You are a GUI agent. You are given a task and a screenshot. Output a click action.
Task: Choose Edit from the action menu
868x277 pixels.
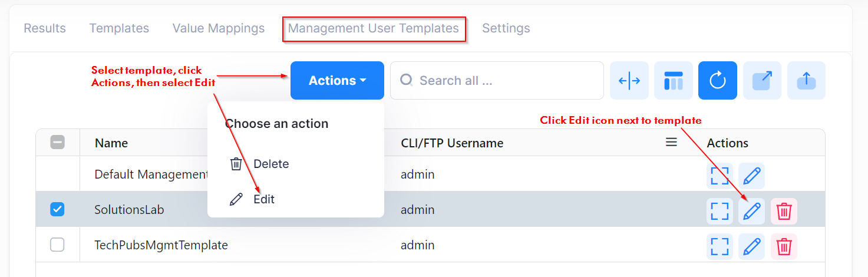point(263,199)
